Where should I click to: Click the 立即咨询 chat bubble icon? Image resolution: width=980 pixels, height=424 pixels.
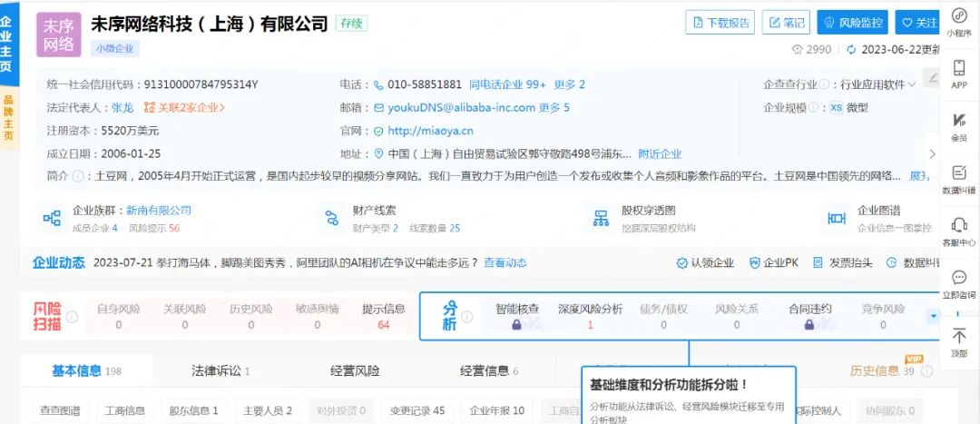pyautogui.click(x=959, y=277)
